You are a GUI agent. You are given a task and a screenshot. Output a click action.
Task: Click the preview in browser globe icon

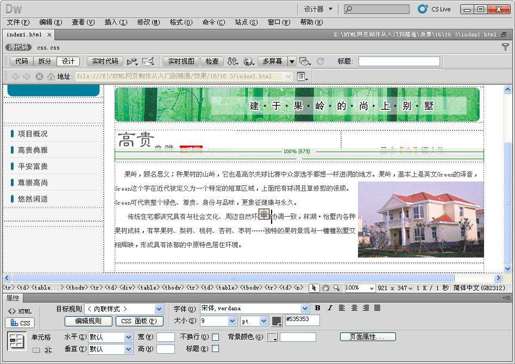pos(249,61)
